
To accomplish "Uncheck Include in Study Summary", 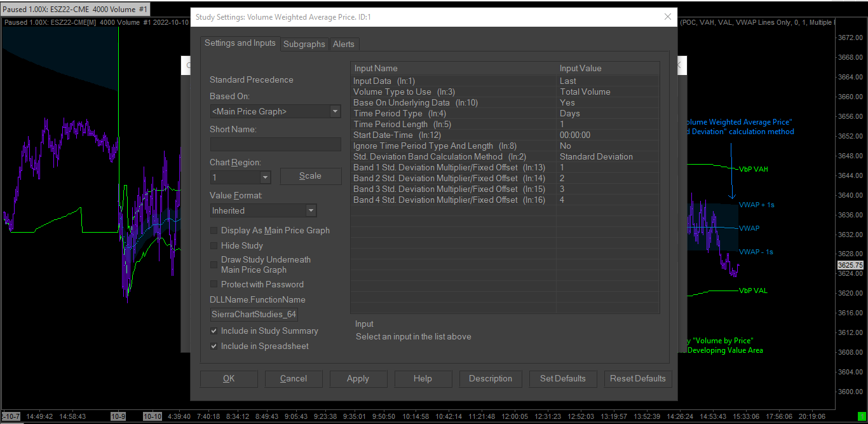I will click(x=214, y=331).
